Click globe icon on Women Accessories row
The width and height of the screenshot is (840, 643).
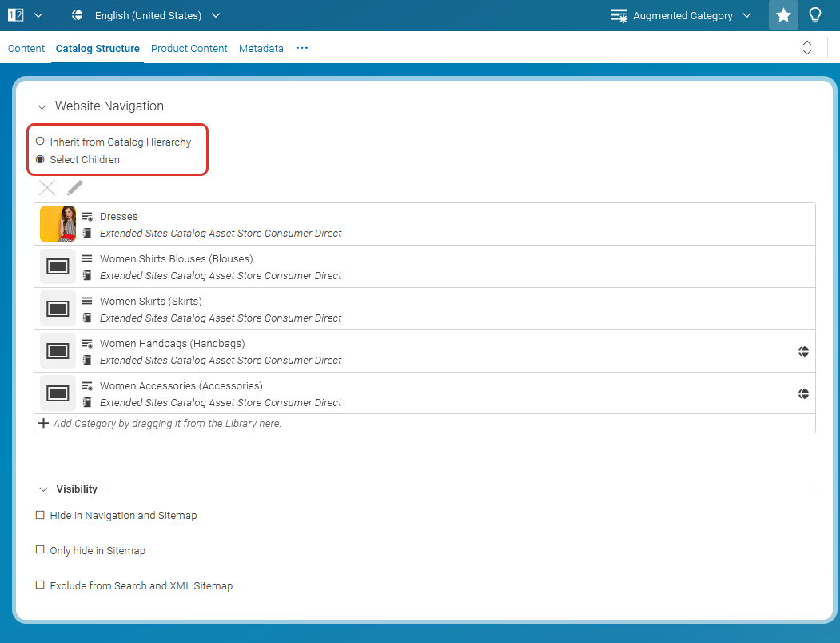click(x=803, y=393)
